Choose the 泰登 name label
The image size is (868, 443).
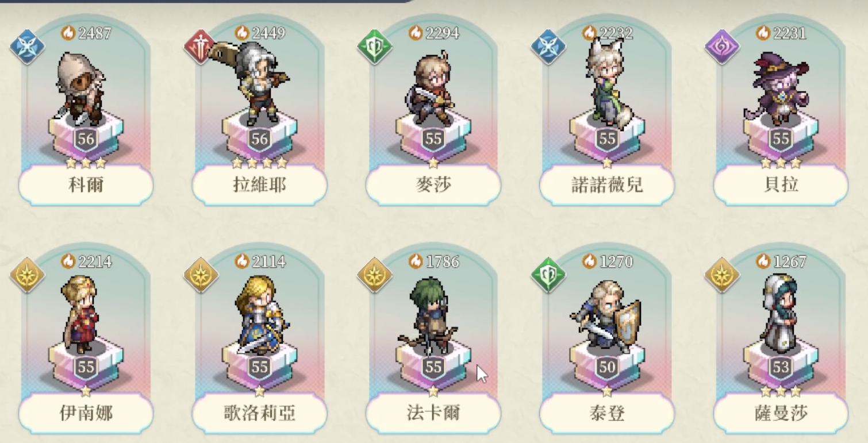[x=606, y=414]
